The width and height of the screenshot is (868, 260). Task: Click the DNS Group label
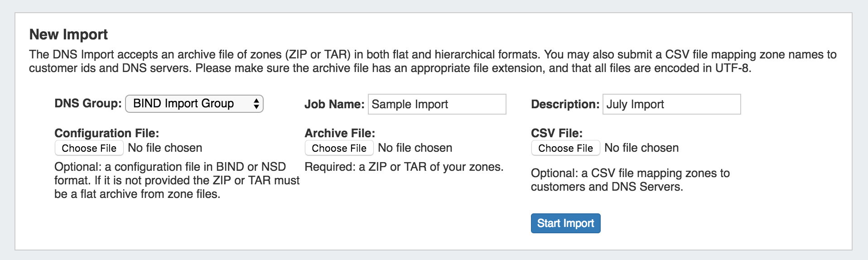pos(88,104)
